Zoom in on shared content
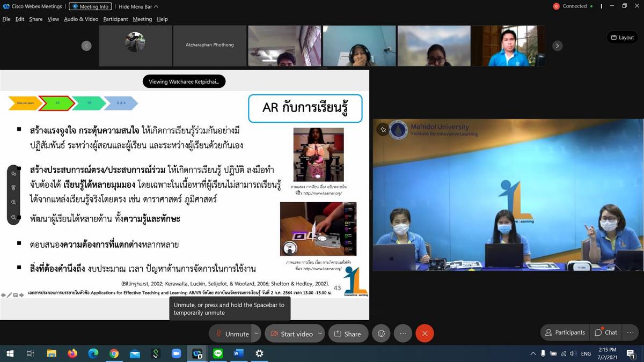 [13, 202]
